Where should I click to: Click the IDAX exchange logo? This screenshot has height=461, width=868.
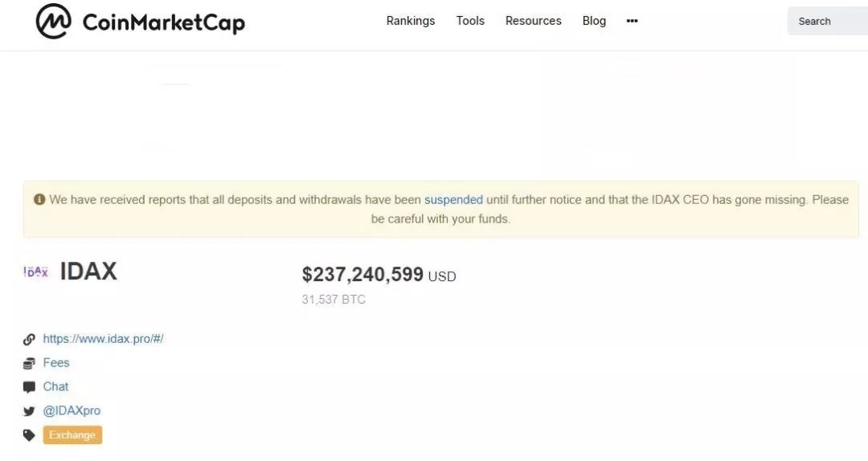tap(36, 271)
